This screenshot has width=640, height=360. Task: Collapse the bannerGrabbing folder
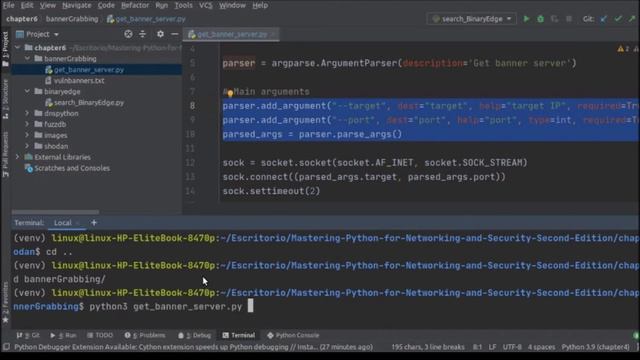pyautogui.click(x=27, y=59)
